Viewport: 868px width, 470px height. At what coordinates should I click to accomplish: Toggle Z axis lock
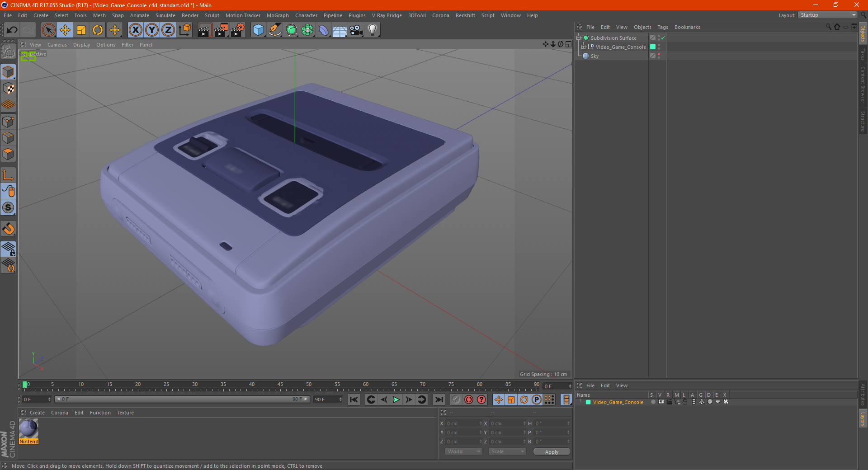[x=168, y=30]
